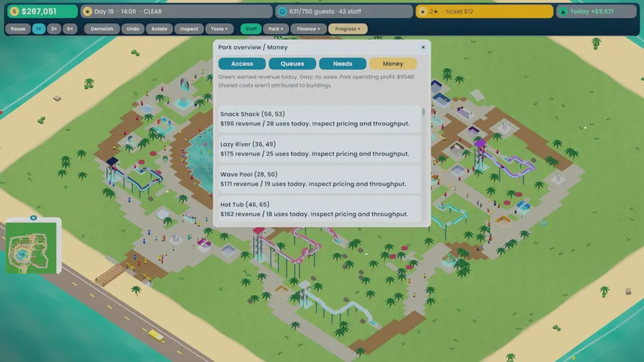Expand the Park menu

point(276,28)
